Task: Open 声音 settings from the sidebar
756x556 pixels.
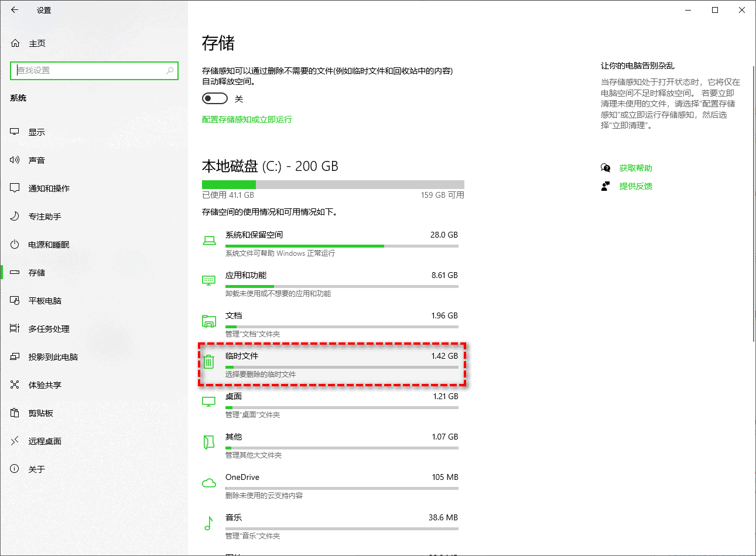Action: tap(14, 160)
